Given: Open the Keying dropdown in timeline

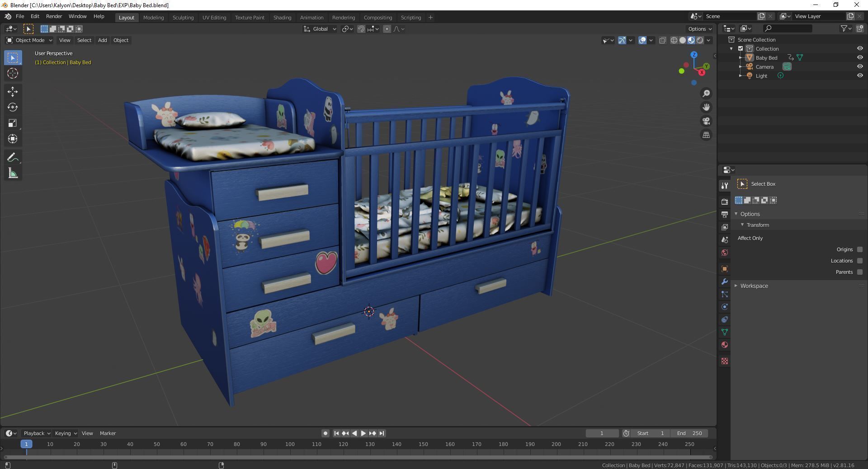Looking at the screenshot, I should point(66,433).
